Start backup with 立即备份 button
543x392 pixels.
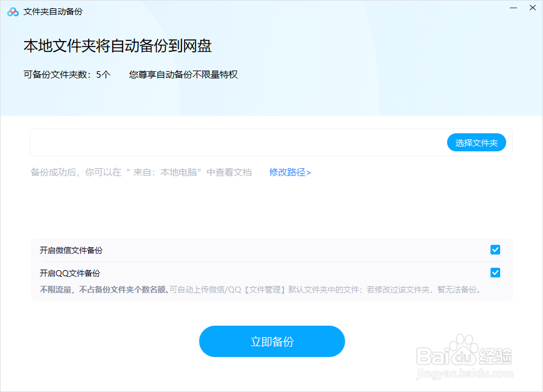(272, 341)
